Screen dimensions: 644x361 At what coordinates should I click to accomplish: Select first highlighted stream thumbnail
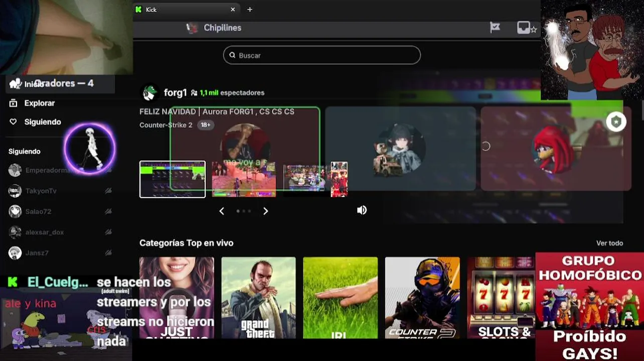pyautogui.click(x=173, y=179)
